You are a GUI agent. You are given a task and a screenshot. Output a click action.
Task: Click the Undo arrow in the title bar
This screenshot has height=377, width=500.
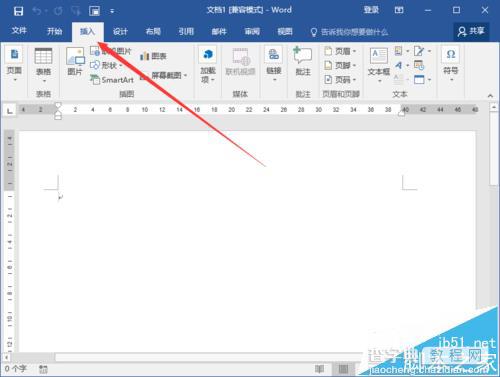point(37,11)
